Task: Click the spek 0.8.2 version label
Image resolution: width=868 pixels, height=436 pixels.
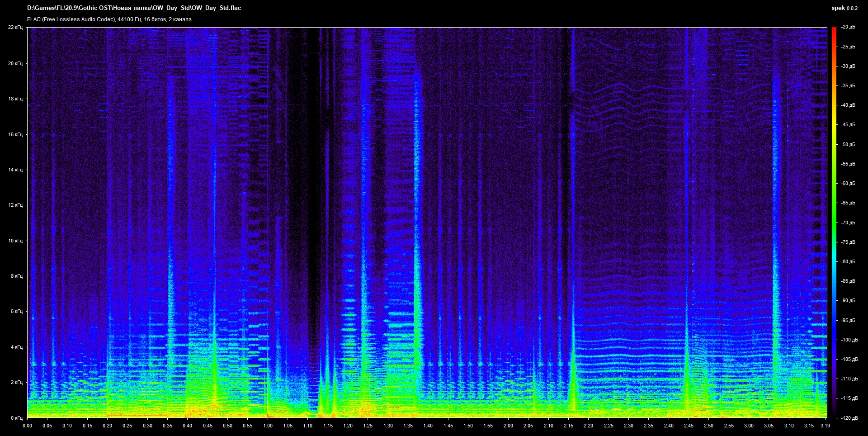Action: coord(844,8)
